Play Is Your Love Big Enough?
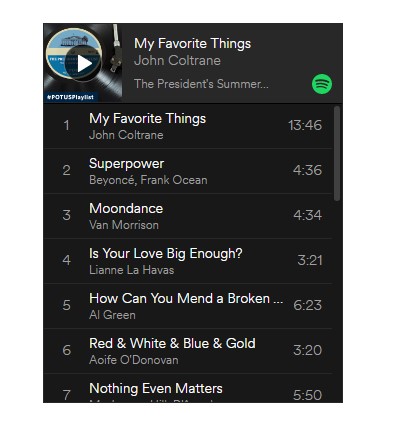The image size is (400, 429). click(188, 261)
